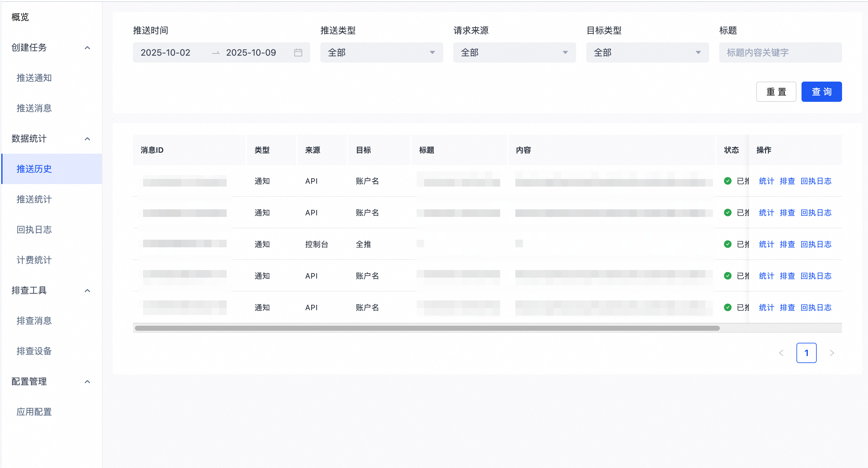Image resolution: width=868 pixels, height=468 pixels.
Task: Go to 回执日志 sidebar item
Action: pyautogui.click(x=34, y=230)
